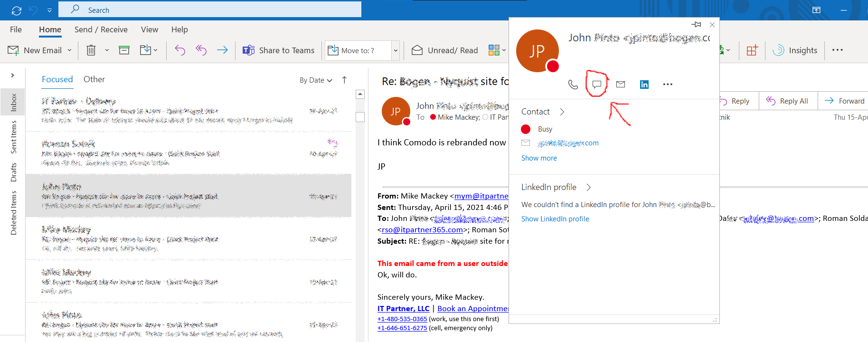Viewport: 868px width, 342px height.
Task: Start a call with the phone icon
Action: coord(573,85)
